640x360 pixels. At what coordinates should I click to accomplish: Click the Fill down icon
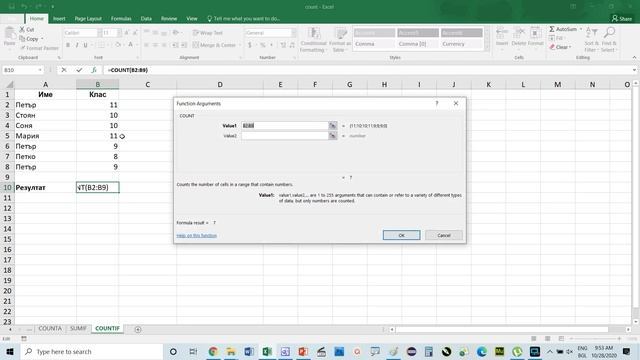coord(552,38)
